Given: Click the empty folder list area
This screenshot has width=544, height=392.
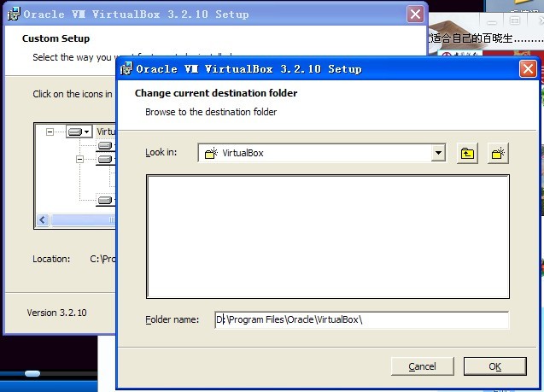Looking at the screenshot, I should point(328,237).
